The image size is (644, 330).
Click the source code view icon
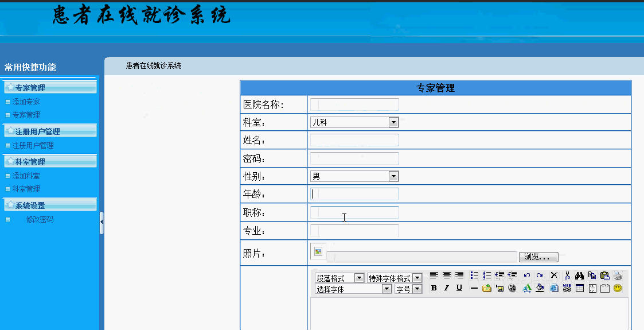click(x=592, y=288)
